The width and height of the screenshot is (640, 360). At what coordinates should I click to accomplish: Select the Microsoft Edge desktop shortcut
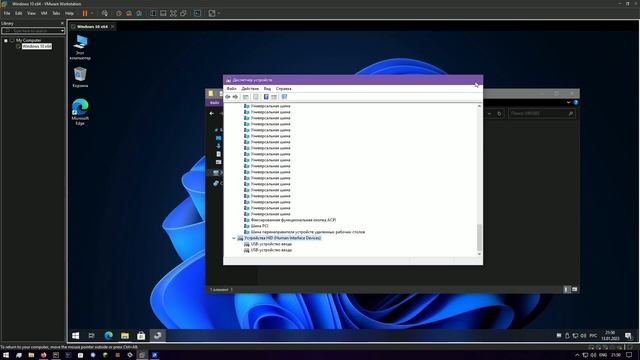point(80,111)
